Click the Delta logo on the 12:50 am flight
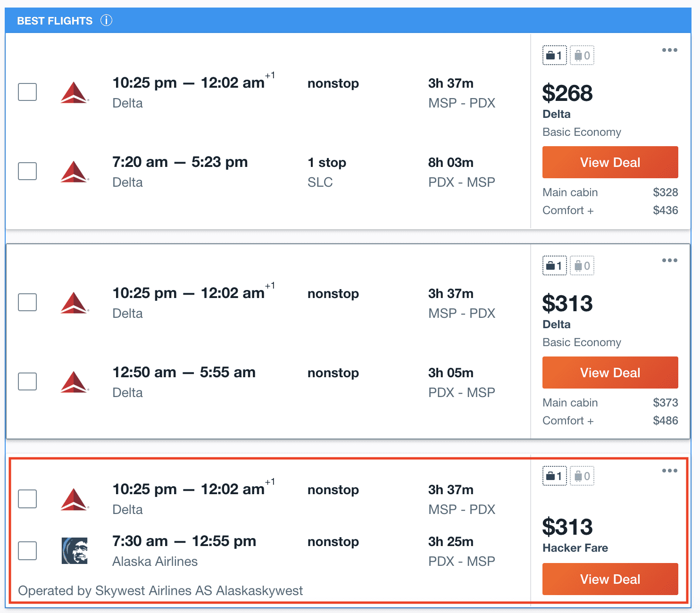The height and width of the screenshot is (613, 700). 75,382
